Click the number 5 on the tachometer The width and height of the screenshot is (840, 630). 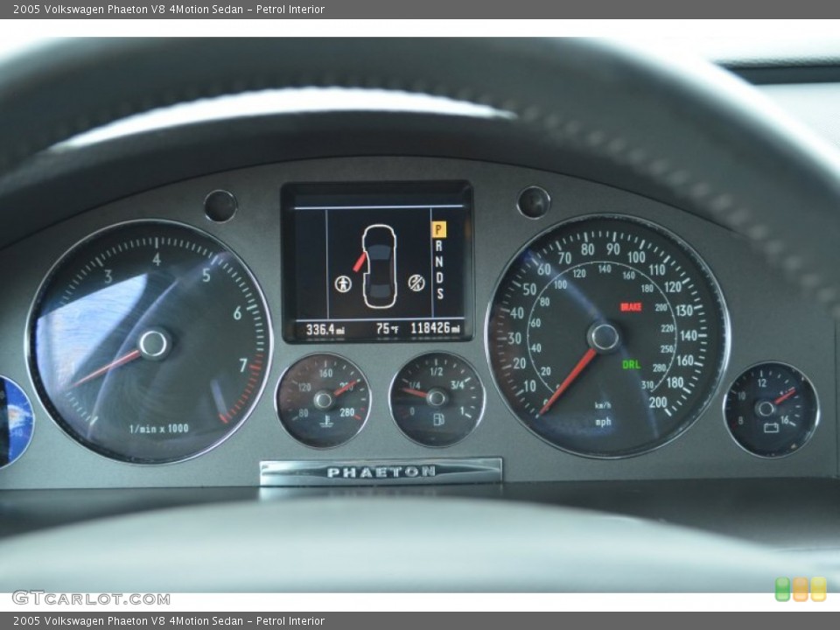pyautogui.click(x=206, y=276)
